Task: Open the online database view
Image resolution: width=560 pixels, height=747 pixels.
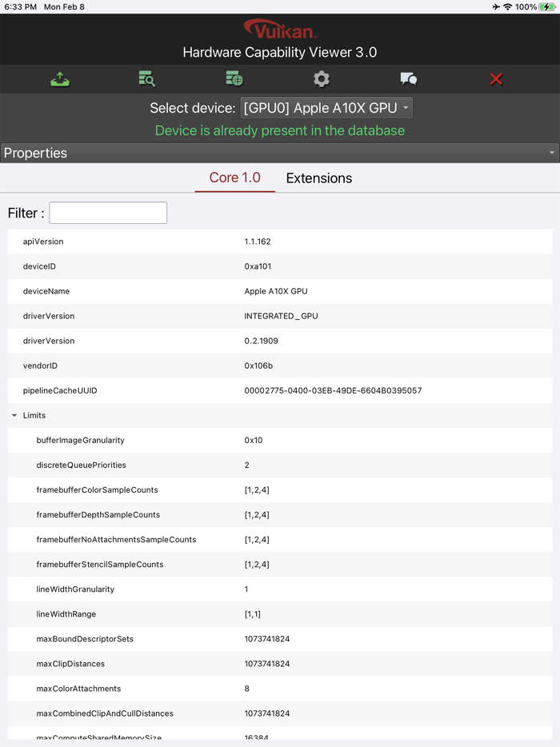Action: pos(234,79)
